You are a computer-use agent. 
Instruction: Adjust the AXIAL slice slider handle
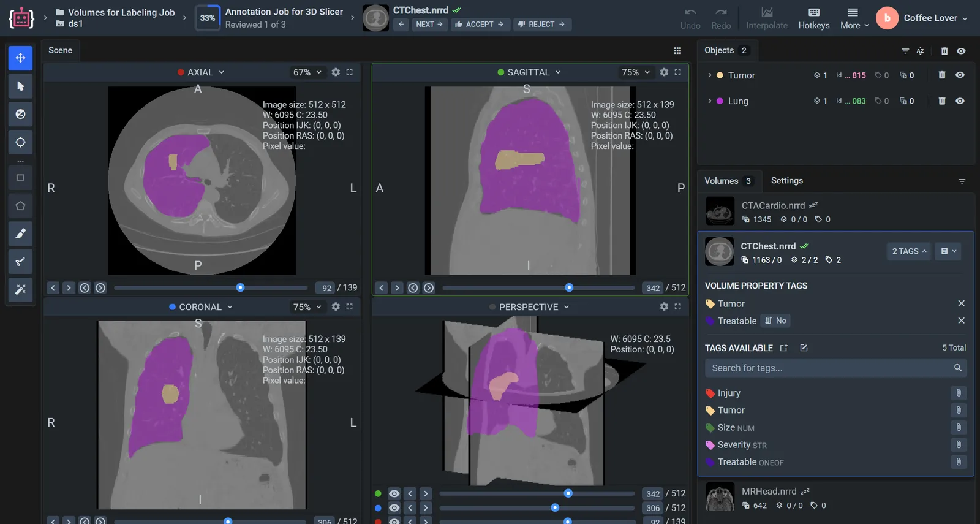[x=240, y=287]
